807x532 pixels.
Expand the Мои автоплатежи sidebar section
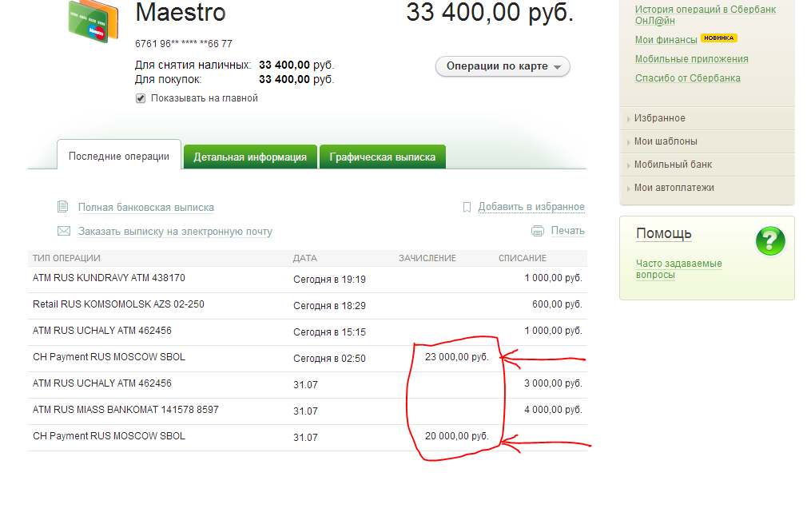coord(674,188)
